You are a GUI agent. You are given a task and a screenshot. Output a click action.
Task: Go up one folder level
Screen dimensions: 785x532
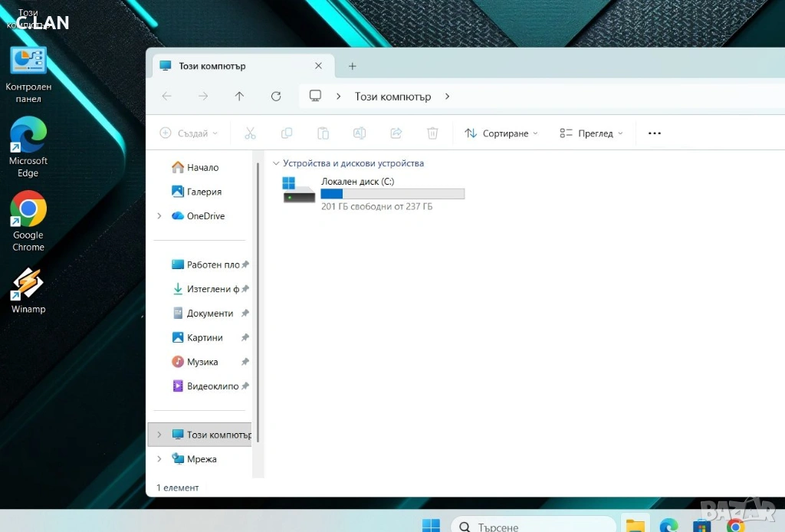(239, 97)
